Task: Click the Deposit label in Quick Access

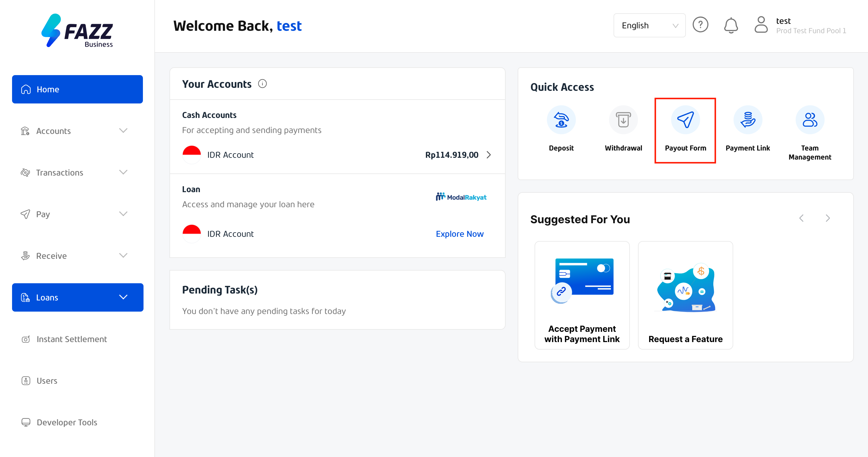Action: coord(561,148)
